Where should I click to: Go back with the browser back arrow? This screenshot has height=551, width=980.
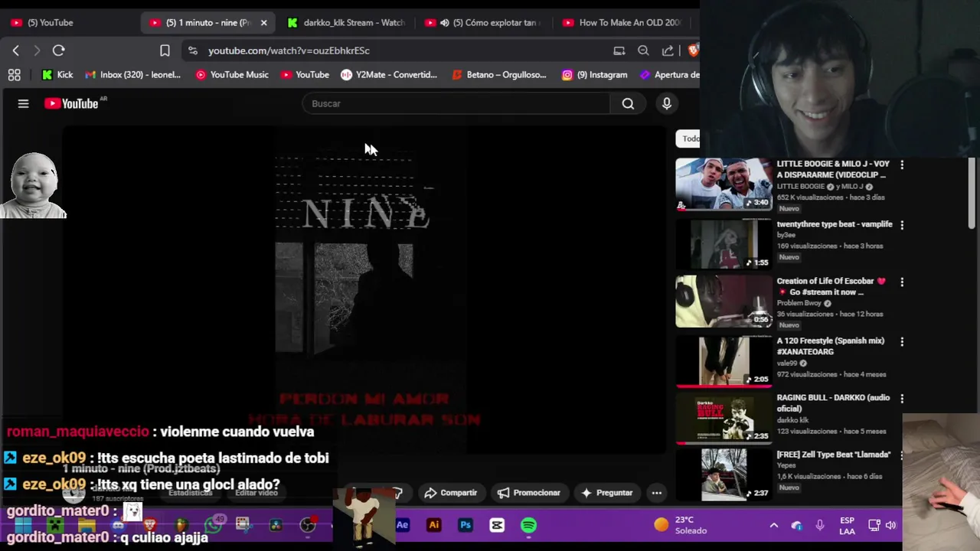coord(16,51)
